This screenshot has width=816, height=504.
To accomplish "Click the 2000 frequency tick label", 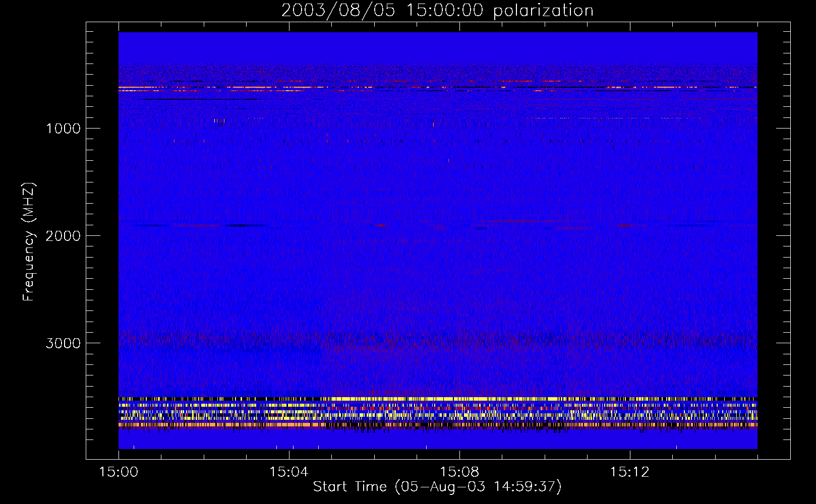I will pyautogui.click(x=63, y=236).
